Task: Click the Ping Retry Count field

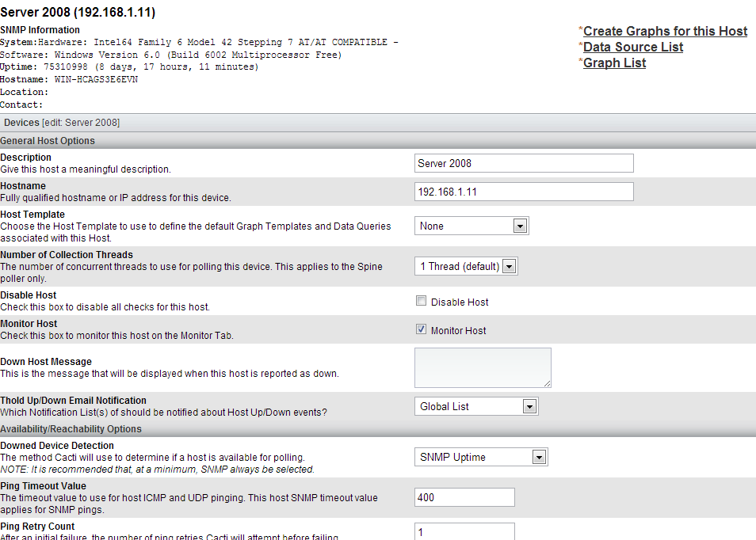Action: coord(464,532)
